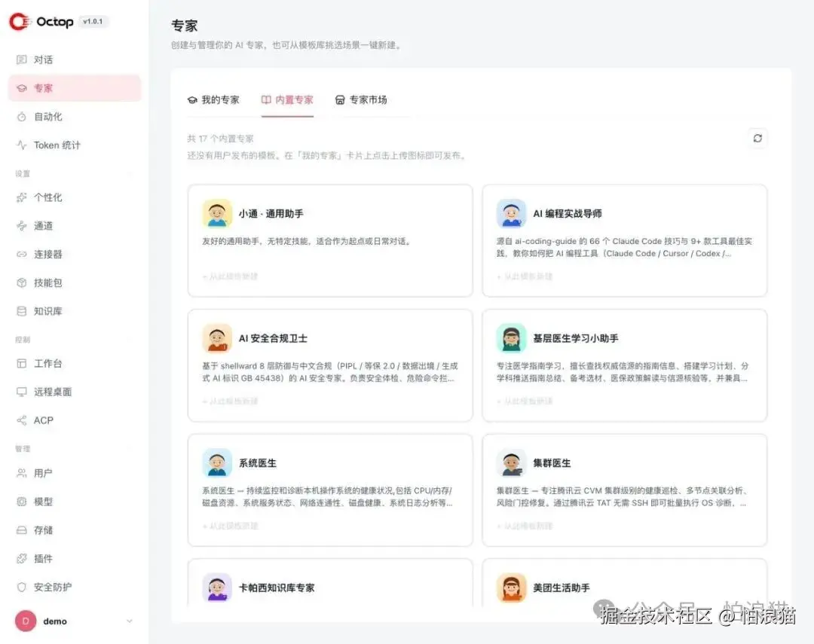Screen dimensions: 814x644
Task: Open Token 统计 pulse icon
Action: click(21, 145)
